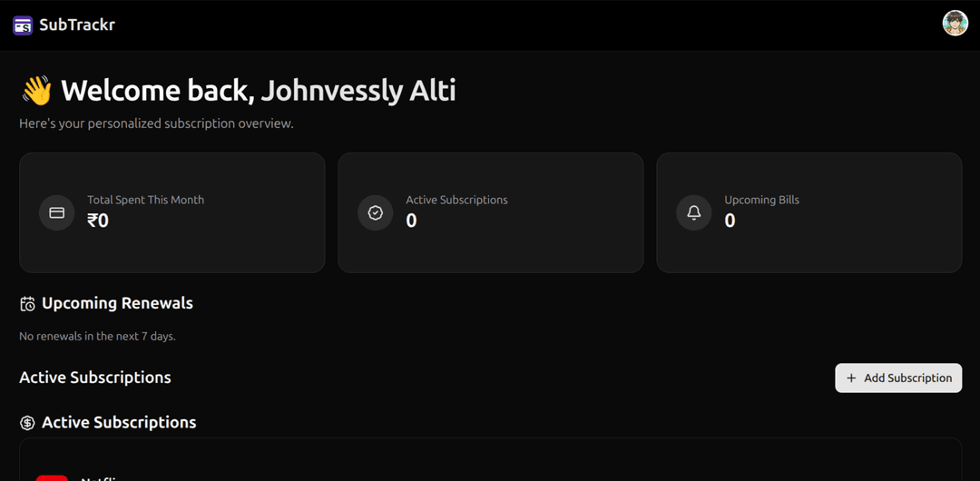
Task: Click the plus icon in Add Subscription
Action: (x=851, y=378)
